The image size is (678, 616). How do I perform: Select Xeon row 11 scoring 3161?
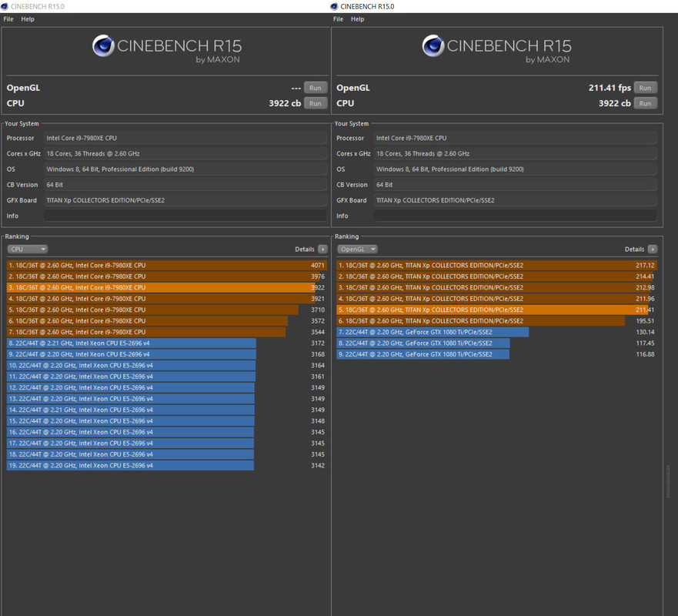coord(167,377)
